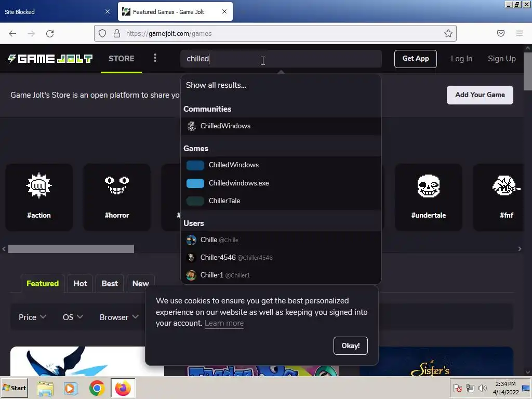Select the Featured games tab
Screen dimensions: 532x399
pyautogui.click(x=43, y=283)
